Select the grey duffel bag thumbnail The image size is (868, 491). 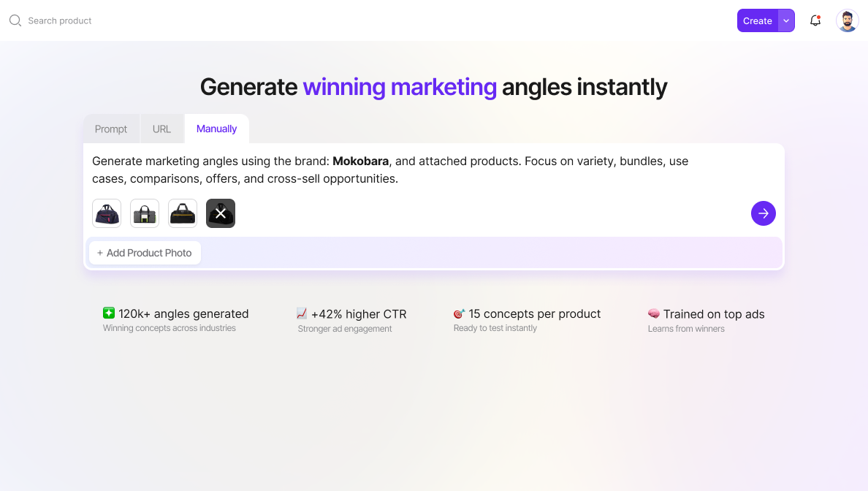[x=145, y=213]
